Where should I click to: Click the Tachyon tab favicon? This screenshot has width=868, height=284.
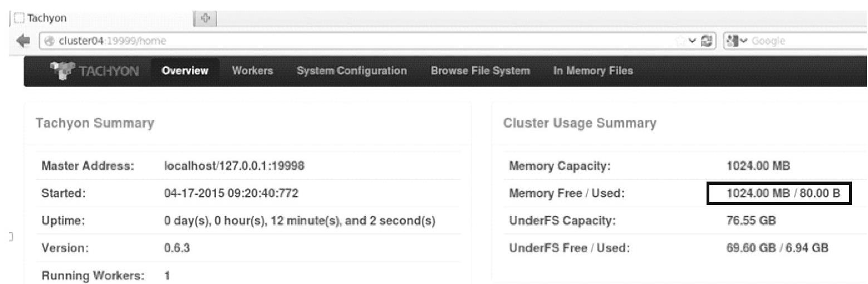pyautogui.click(x=19, y=18)
